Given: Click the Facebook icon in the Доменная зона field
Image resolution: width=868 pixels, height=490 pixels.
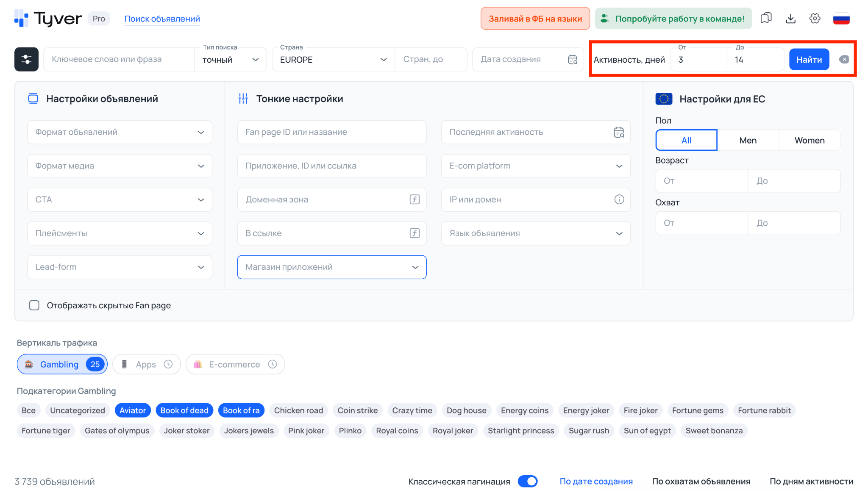Looking at the screenshot, I should tap(414, 199).
